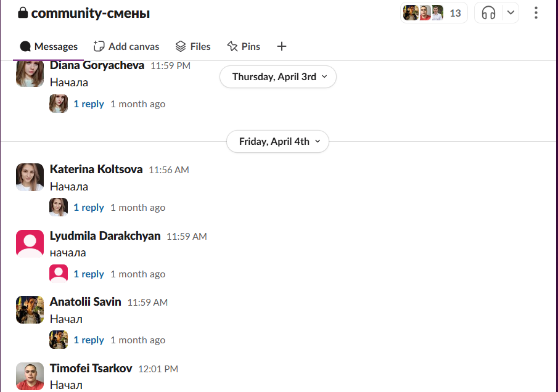558x392 pixels.
Task: Open Timofei Tsarkov's profile from name
Action: pos(91,369)
